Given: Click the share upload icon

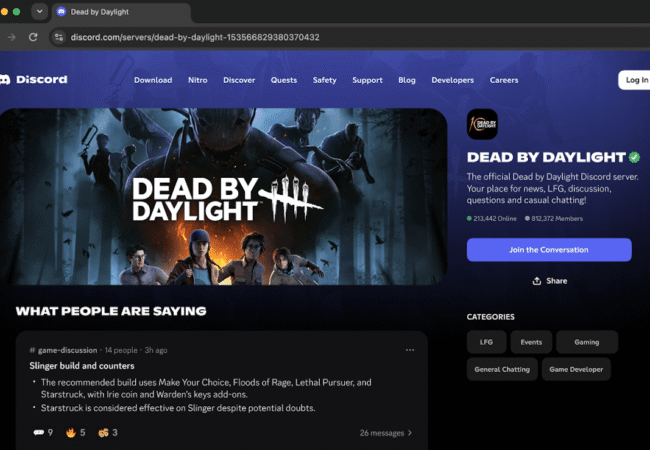Looking at the screenshot, I should pyautogui.click(x=537, y=281).
